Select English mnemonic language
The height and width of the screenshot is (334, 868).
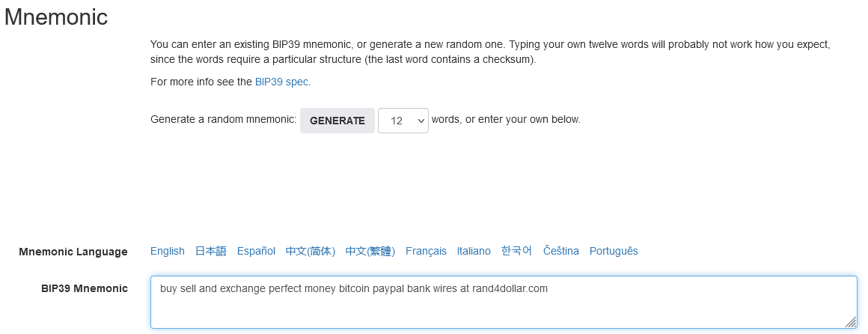[167, 251]
